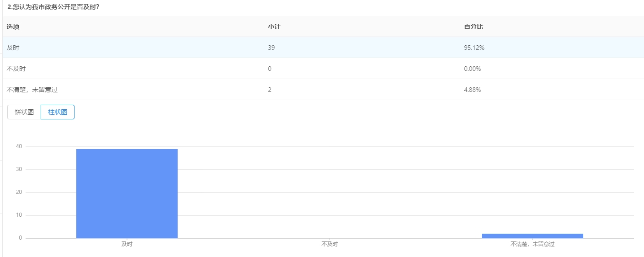Viewport: 644px width, 257px height.
Task: Click the 及时 label under the chart
Action: point(127,244)
